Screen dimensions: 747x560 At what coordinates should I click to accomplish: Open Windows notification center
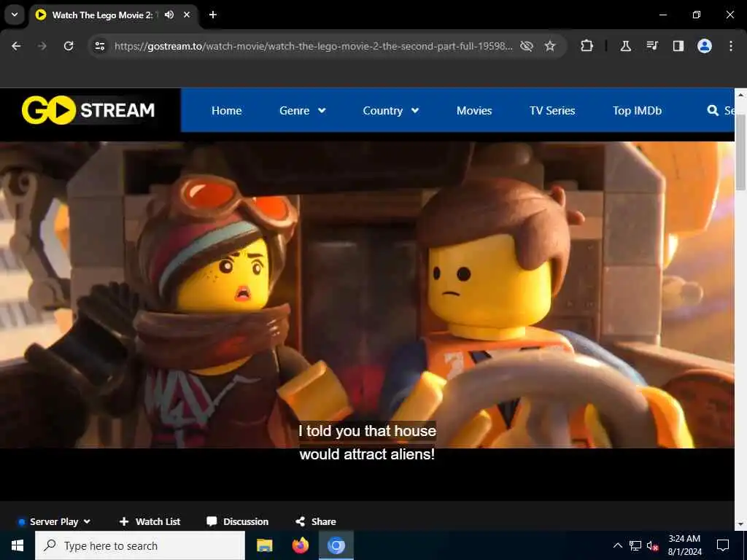[723, 545]
